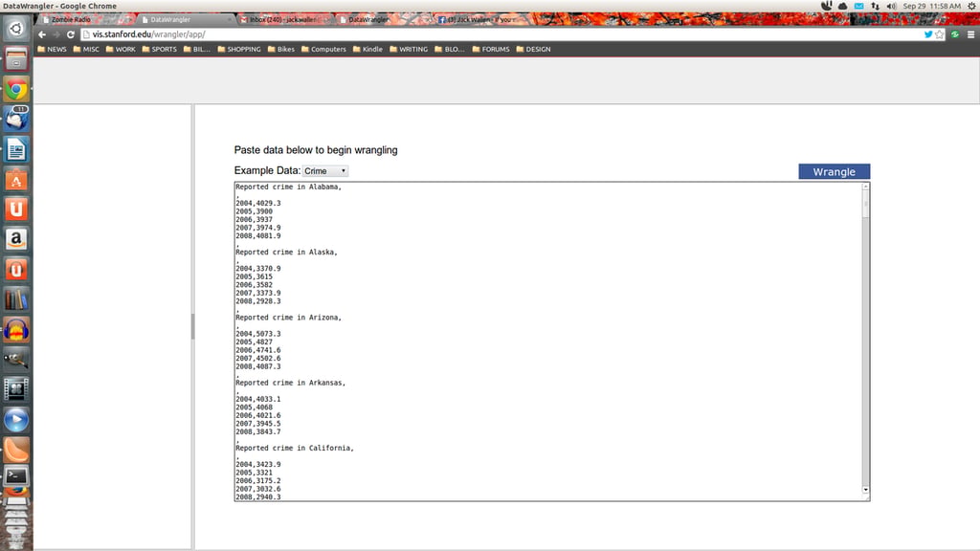Open the SHOPPING bookmarks folder
The height and width of the screenshot is (551, 980).
pyautogui.click(x=238, y=49)
